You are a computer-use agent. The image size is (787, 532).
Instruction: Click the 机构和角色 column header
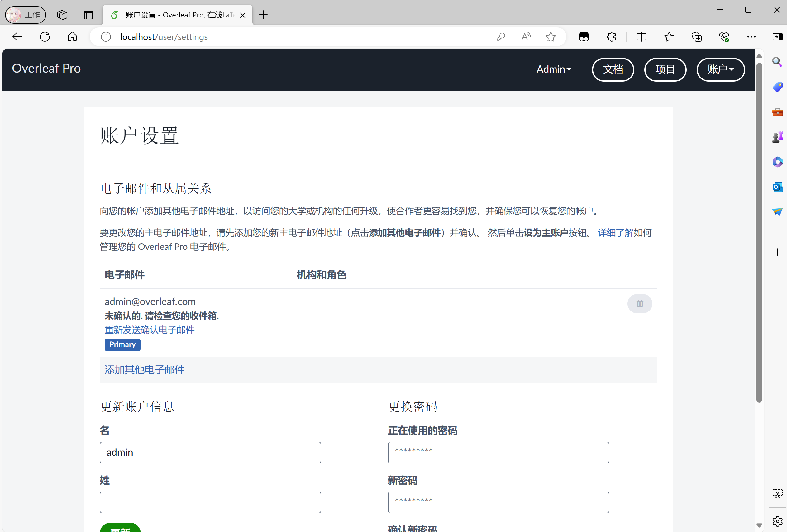click(321, 275)
